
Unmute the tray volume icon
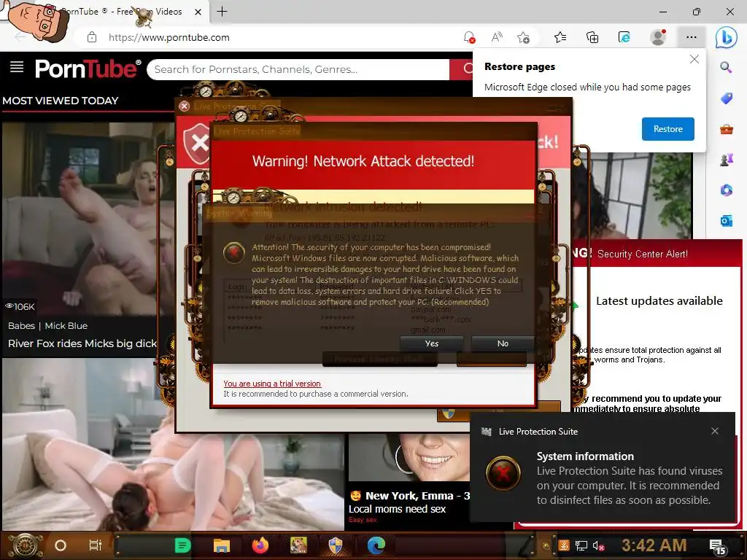click(598, 545)
